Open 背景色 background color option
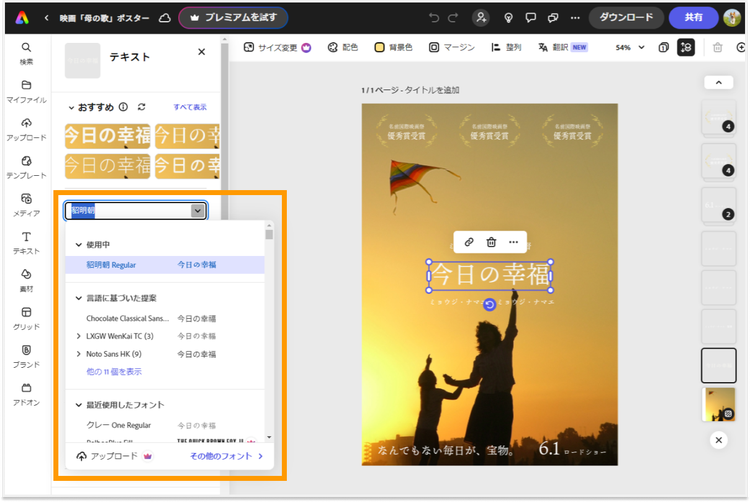Screen dimensions: 750x502 point(393,47)
